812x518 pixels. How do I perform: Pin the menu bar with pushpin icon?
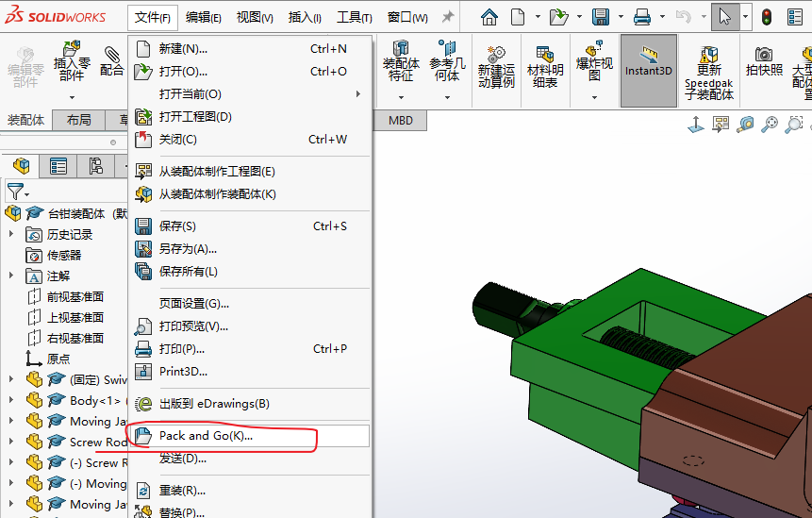(x=448, y=17)
